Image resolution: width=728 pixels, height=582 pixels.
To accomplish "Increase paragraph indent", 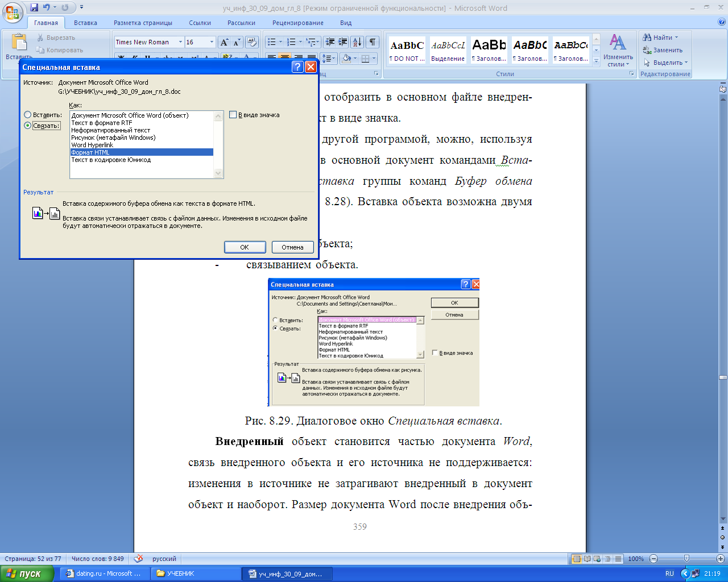I will coord(342,42).
